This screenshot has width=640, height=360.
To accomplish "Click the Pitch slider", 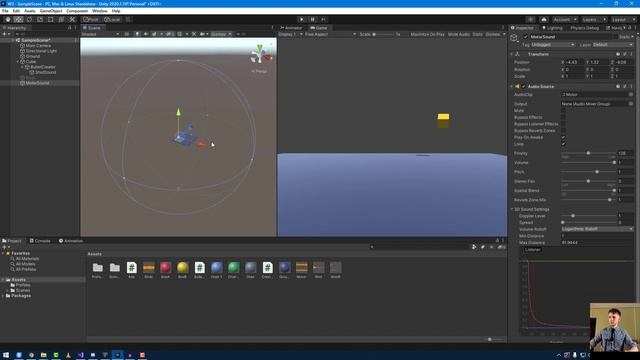I will pos(588,172).
